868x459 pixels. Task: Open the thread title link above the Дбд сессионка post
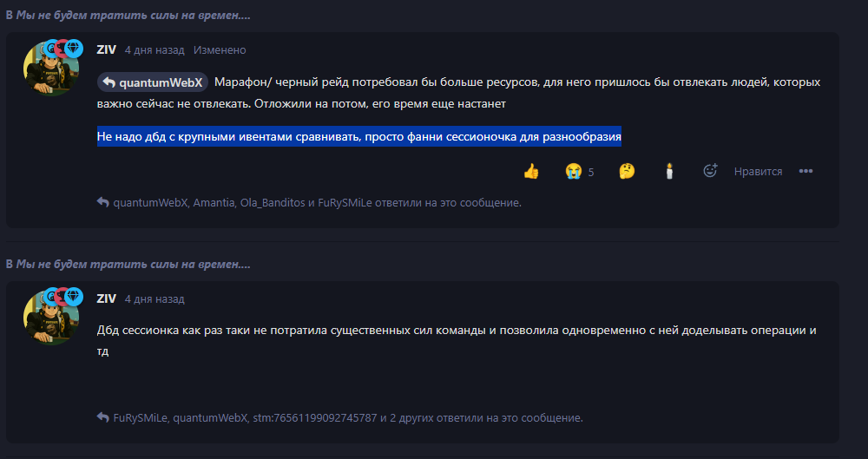point(133,265)
